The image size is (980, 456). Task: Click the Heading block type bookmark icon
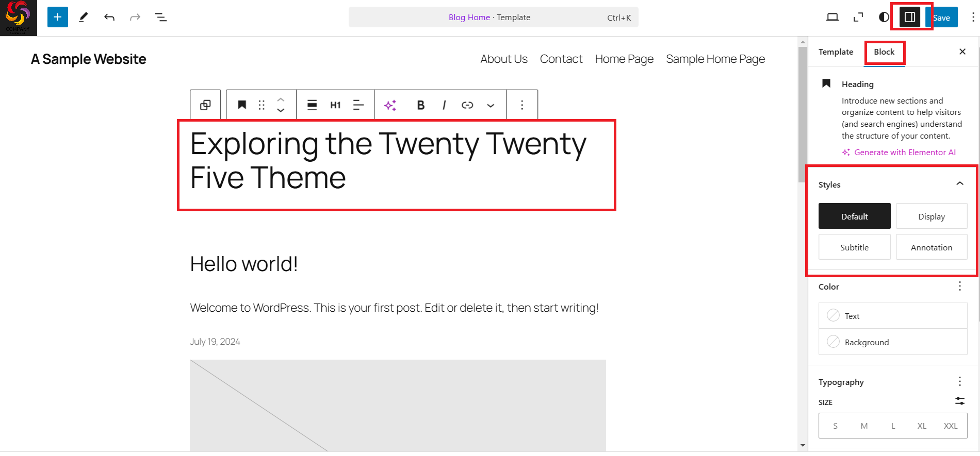(241, 105)
